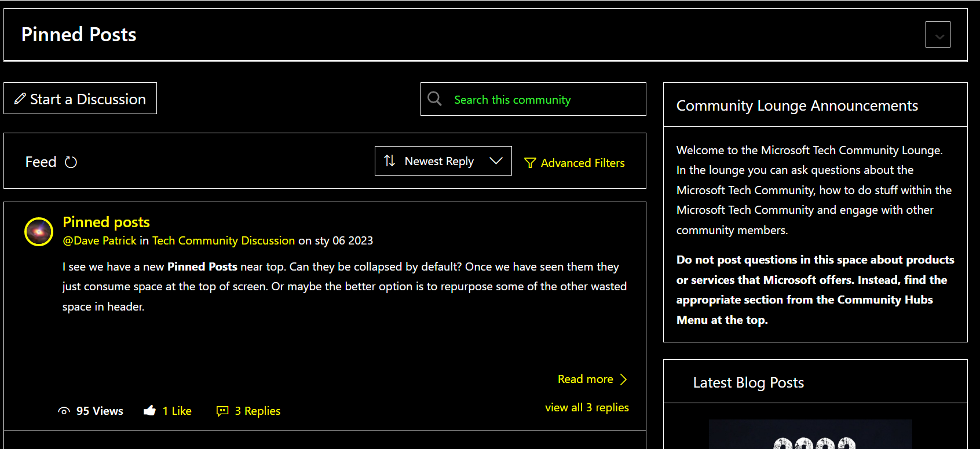Click the sort arrows icon in Newest Reply
The height and width of the screenshot is (449, 980).
pyautogui.click(x=390, y=160)
